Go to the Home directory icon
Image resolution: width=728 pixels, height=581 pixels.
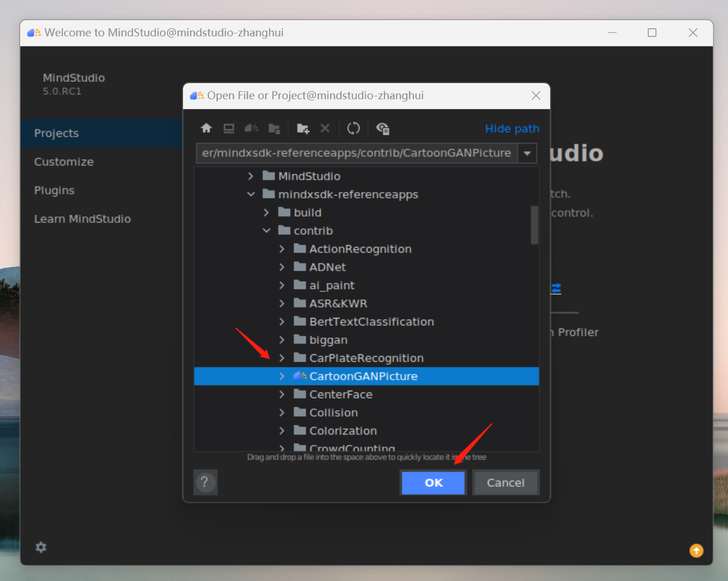(x=206, y=128)
